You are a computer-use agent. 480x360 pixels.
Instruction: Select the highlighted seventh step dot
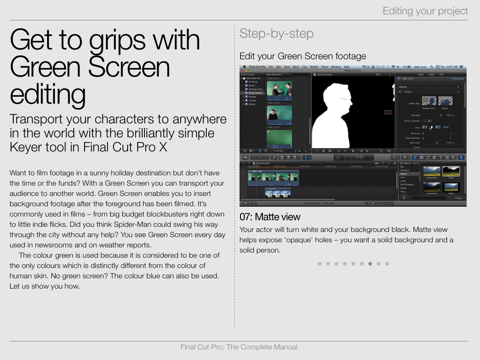[370, 264]
